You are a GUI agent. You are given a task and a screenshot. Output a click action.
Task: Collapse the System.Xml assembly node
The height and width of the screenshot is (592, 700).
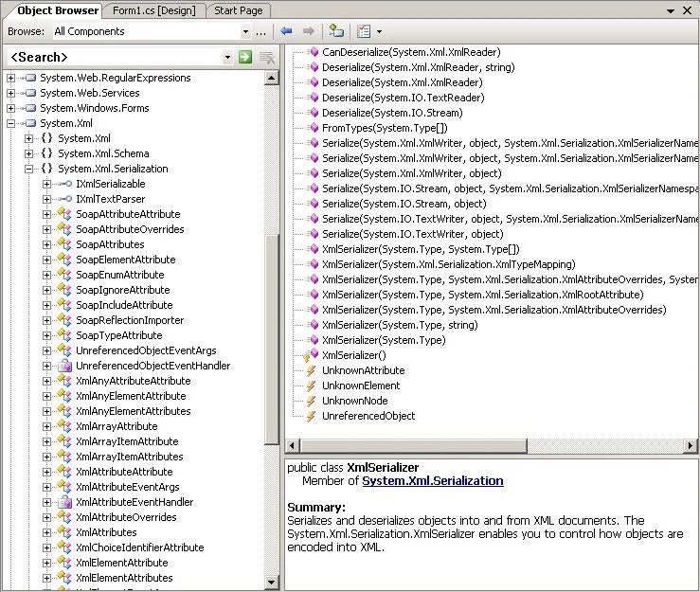[10, 124]
